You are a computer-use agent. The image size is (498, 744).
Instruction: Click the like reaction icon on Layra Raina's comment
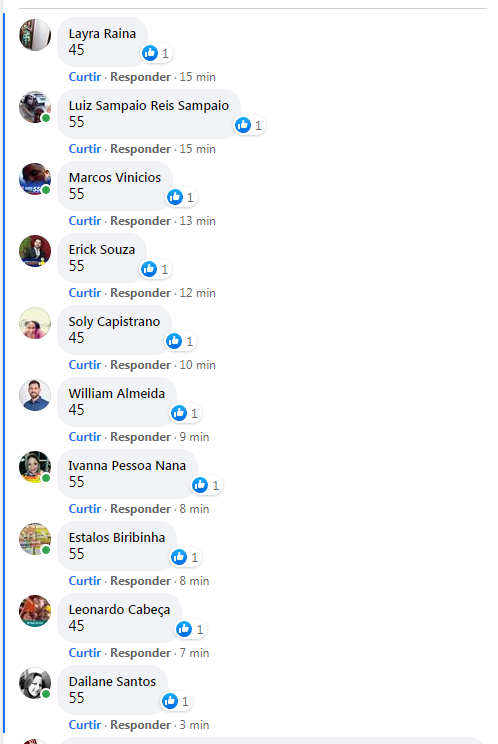pos(150,53)
